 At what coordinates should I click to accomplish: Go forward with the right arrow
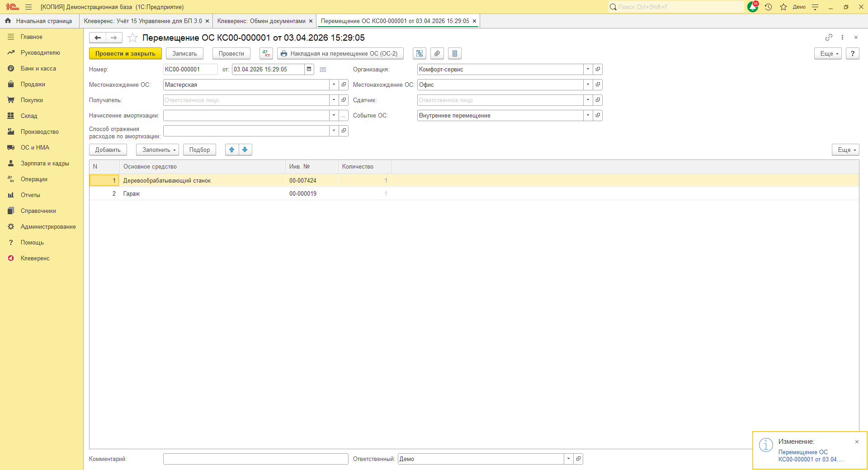(x=114, y=38)
